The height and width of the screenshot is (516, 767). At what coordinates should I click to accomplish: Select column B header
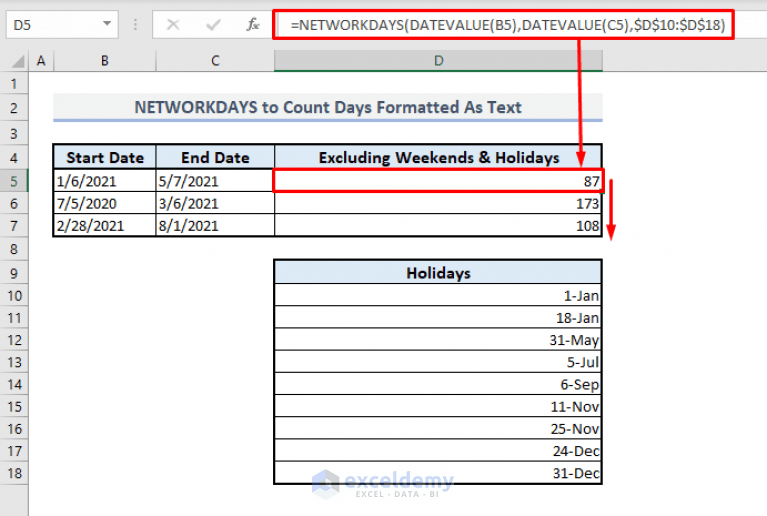pyautogui.click(x=105, y=61)
